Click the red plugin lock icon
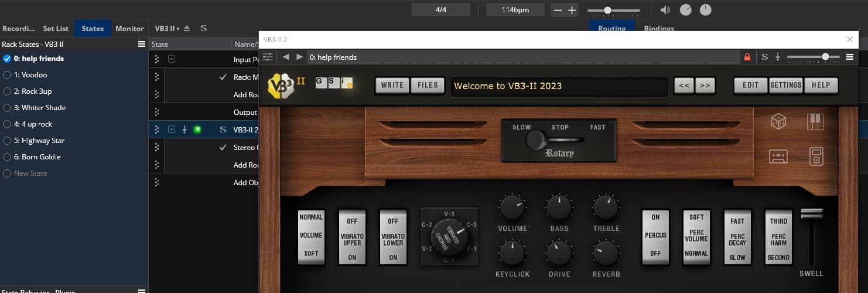Screen dimensions: 868x293 (747, 57)
